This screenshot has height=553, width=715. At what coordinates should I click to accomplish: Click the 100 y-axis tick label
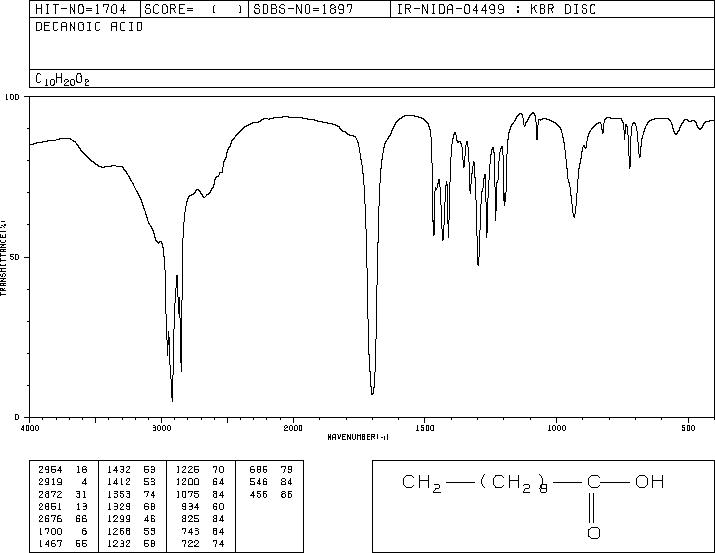pyautogui.click(x=13, y=97)
